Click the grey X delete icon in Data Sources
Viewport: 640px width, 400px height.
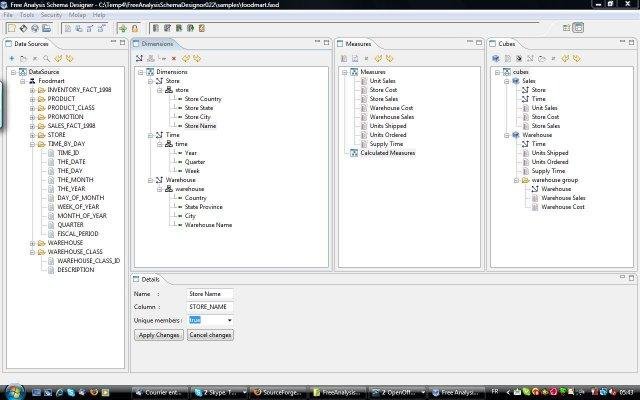35,59
